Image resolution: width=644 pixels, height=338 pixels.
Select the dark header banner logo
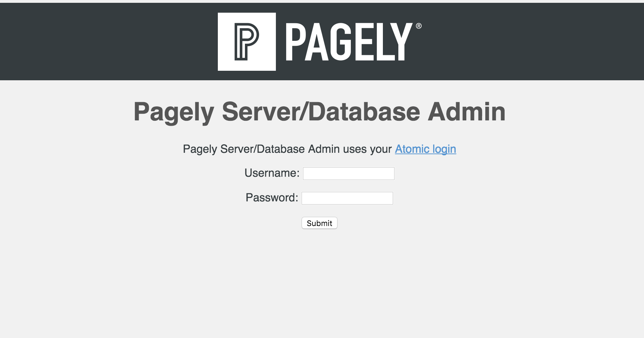317,41
